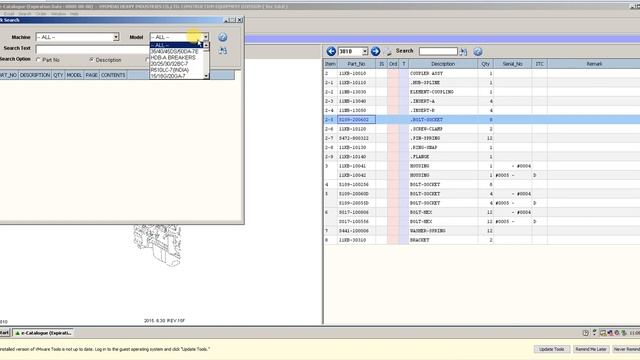
Task: Click the Start button in the taskbar
Action: [x=4, y=333]
